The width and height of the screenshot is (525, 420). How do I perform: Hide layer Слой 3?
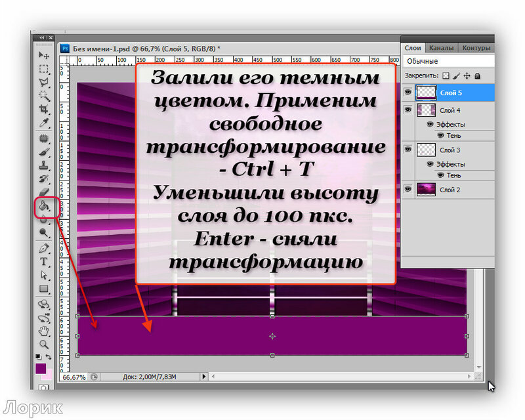[x=408, y=149]
